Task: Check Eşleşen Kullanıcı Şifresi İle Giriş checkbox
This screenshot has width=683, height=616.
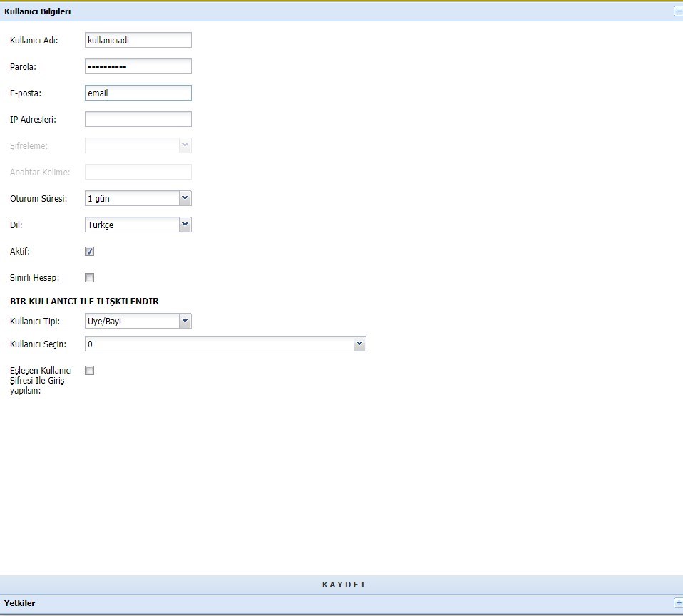Action: (x=89, y=370)
